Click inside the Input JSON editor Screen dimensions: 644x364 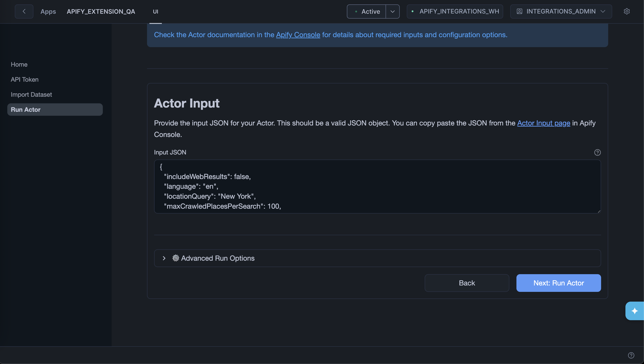375,186
